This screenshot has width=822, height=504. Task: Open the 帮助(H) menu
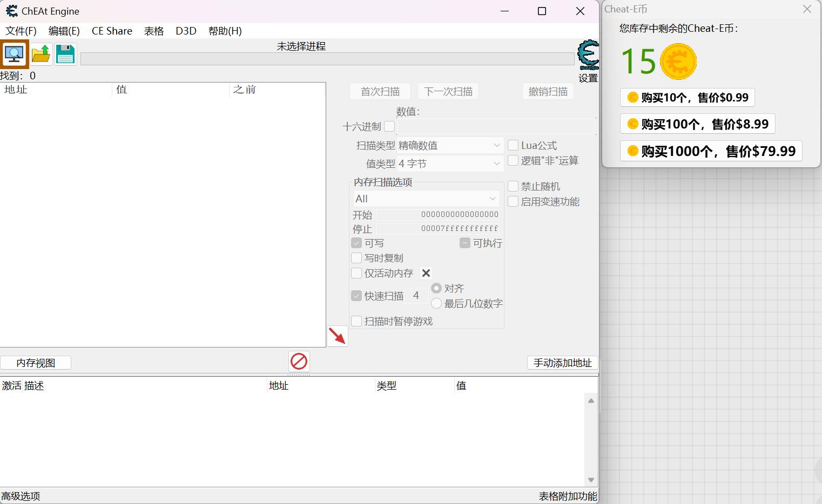coord(225,31)
